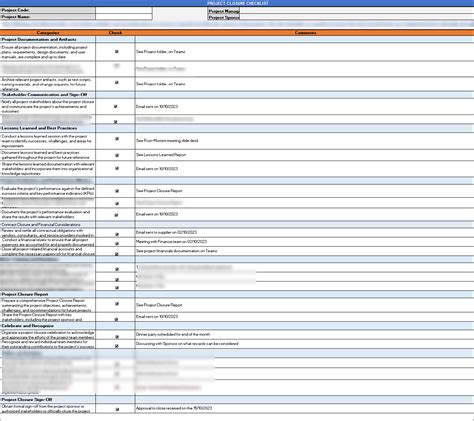Viewport: 474px width, 421px height.
Task: Select the Project Code label cell
Action: [x=48, y=10]
